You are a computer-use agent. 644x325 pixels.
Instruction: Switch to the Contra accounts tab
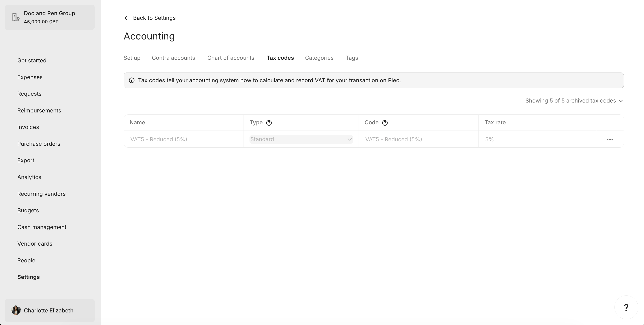[x=173, y=58]
